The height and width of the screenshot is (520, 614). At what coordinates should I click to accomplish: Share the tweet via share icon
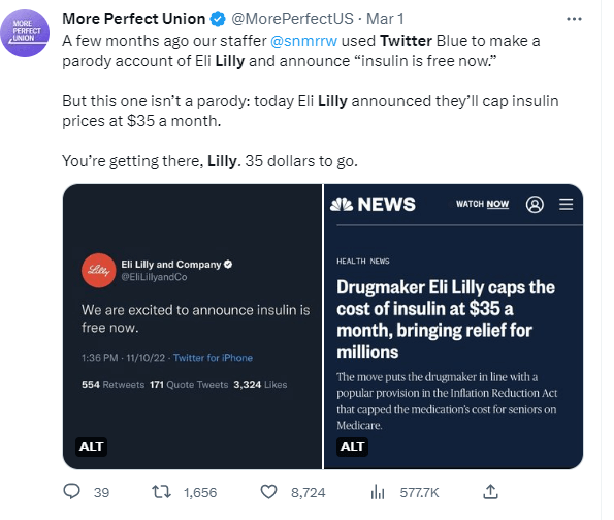pyautogui.click(x=490, y=492)
